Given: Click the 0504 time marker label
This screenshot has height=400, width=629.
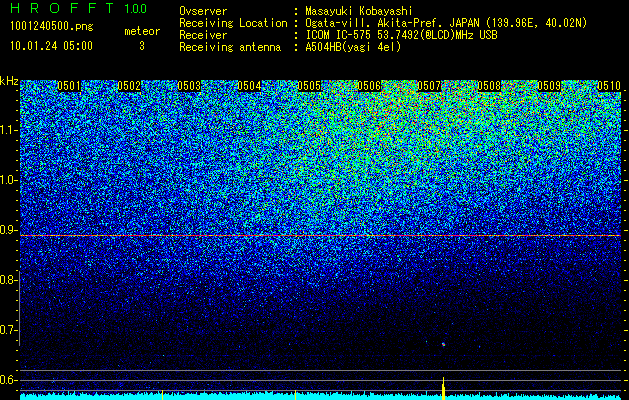Looking at the screenshot, I should point(249,86).
